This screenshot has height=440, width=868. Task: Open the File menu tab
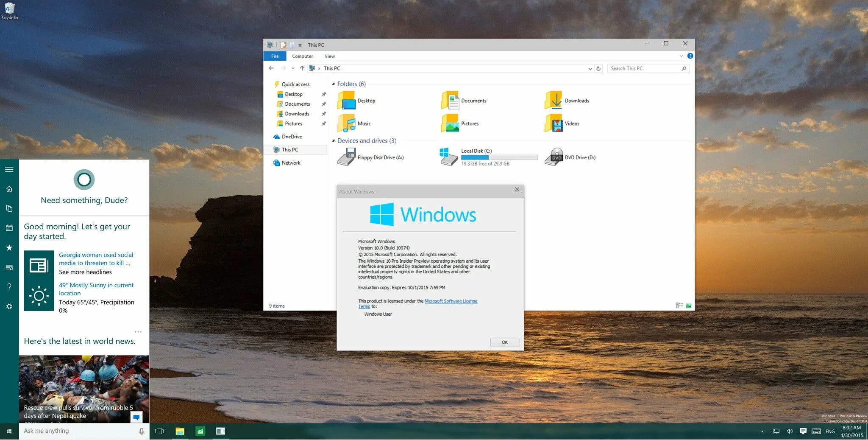275,56
